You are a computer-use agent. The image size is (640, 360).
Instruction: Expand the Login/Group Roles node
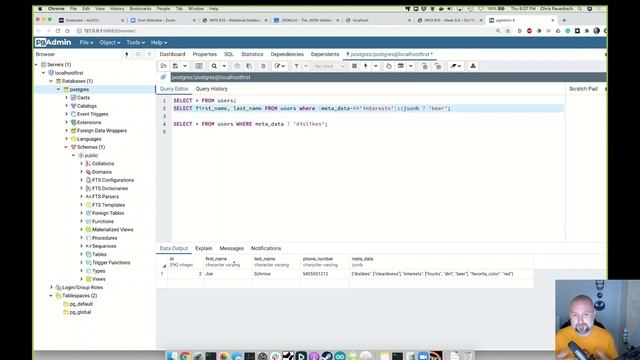click(x=51, y=287)
